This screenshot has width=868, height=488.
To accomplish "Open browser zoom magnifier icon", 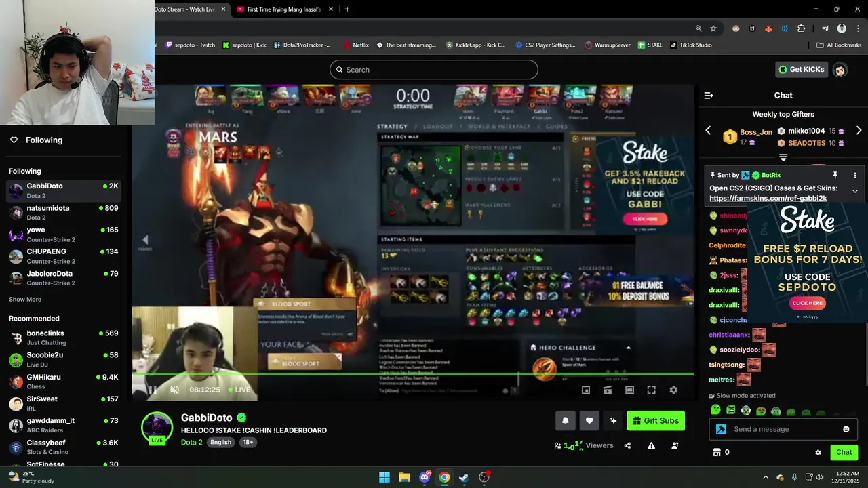I will [698, 28].
